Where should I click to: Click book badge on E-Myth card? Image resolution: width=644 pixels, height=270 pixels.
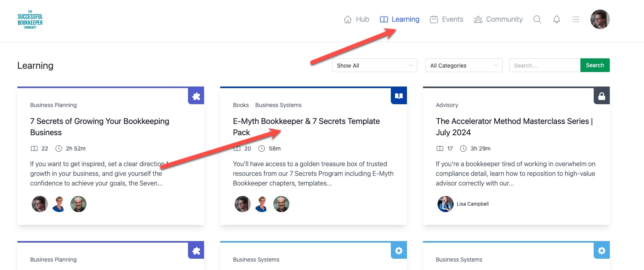[399, 96]
